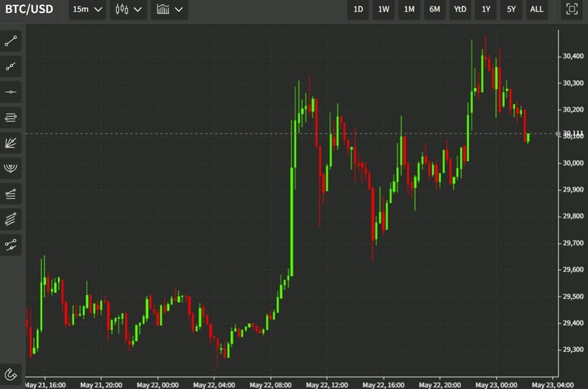
Task: Click the 29,800 price axis label
Action: click(573, 216)
